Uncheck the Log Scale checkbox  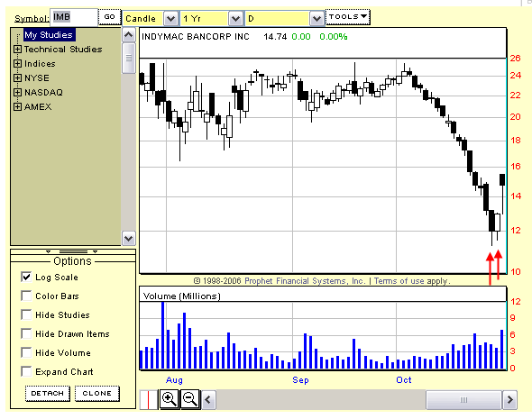[26, 277]
